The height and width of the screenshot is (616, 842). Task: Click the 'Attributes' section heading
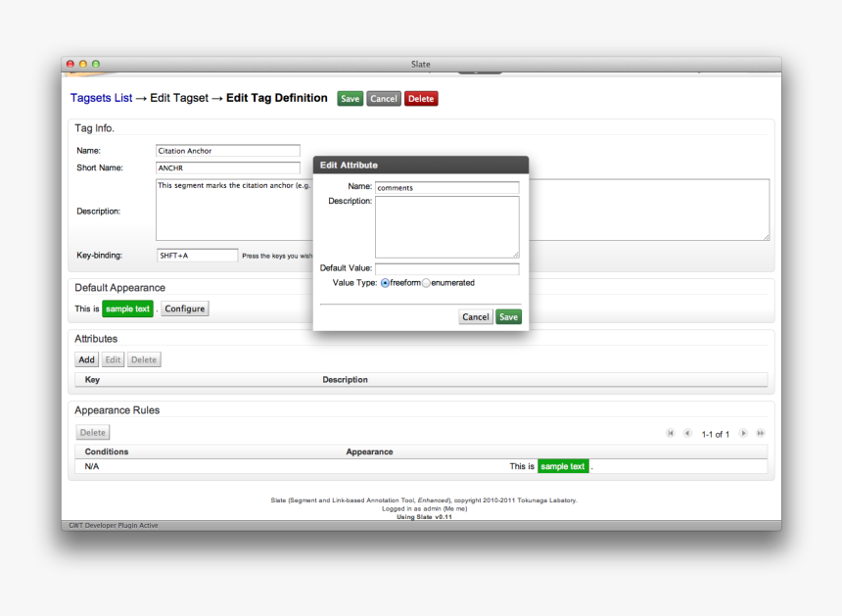[96, 339]
